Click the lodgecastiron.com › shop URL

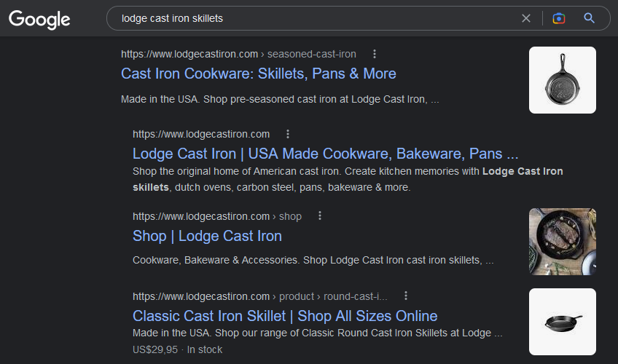(216, 216)
